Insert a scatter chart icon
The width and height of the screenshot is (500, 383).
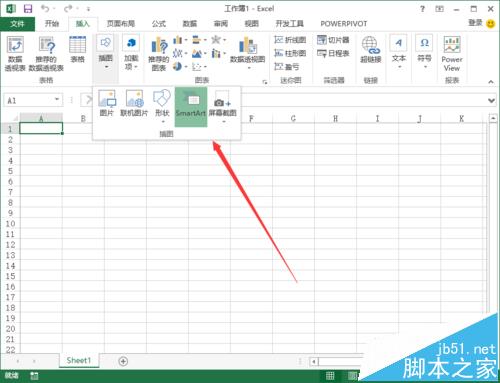pyautogui.click(x=199, y=67)
